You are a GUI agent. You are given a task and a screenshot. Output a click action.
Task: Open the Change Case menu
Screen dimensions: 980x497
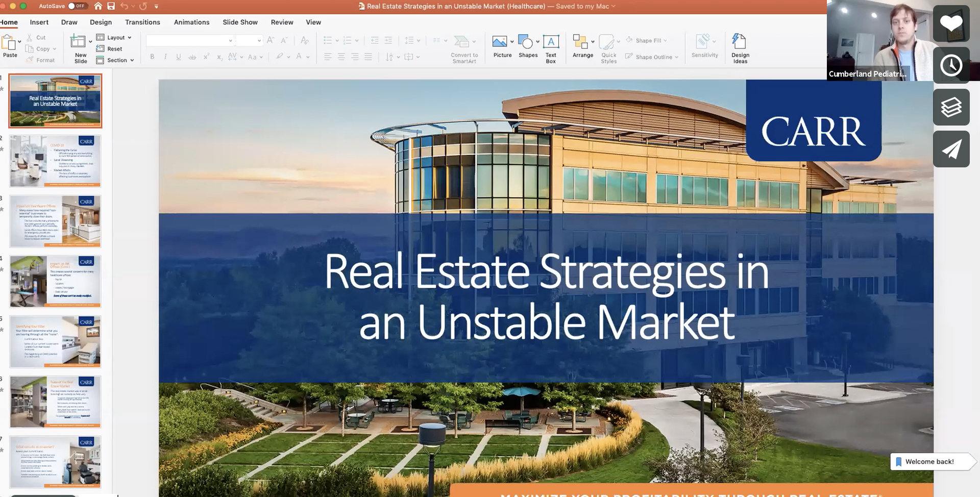(x=255, y=57)
